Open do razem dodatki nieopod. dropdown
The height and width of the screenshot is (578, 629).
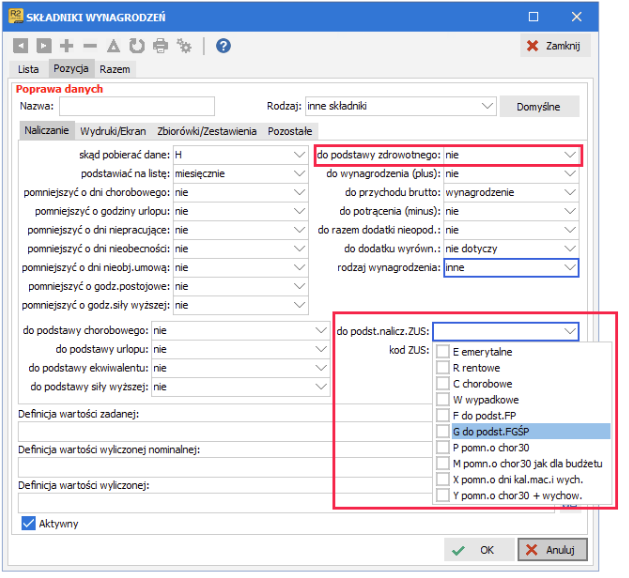click(x=511, y=230)
